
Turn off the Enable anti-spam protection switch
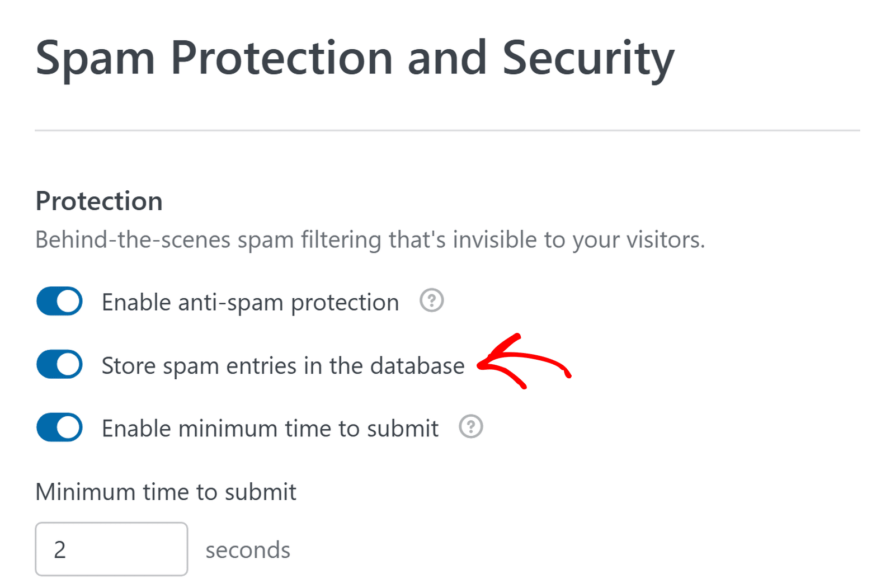(x=59, y=301)
